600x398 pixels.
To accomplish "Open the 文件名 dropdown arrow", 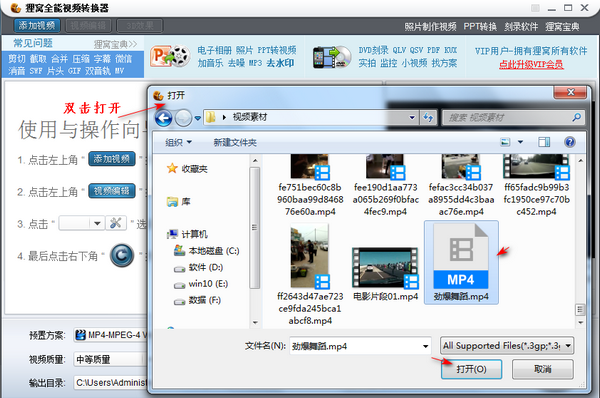I will [426, 346].
